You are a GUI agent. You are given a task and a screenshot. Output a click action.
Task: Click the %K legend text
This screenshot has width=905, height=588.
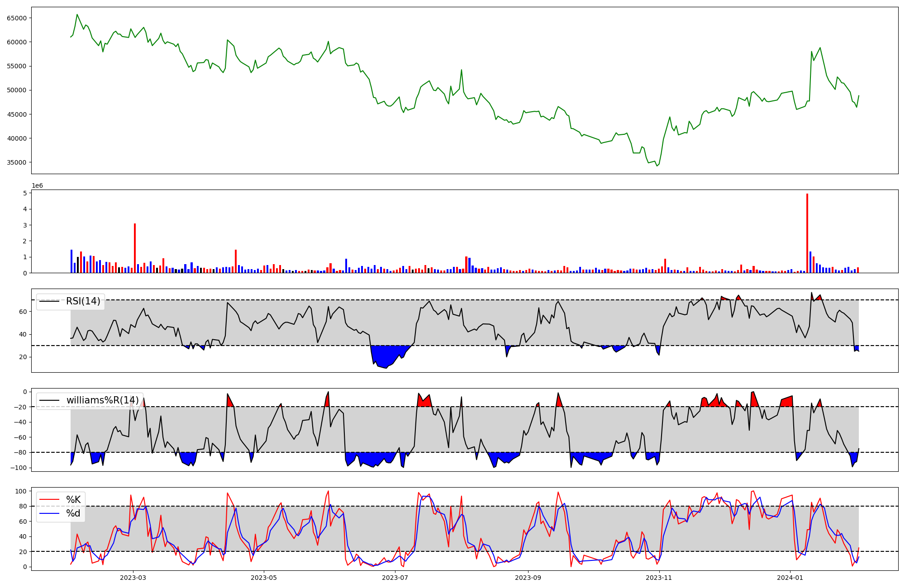(x=73, y=500)
